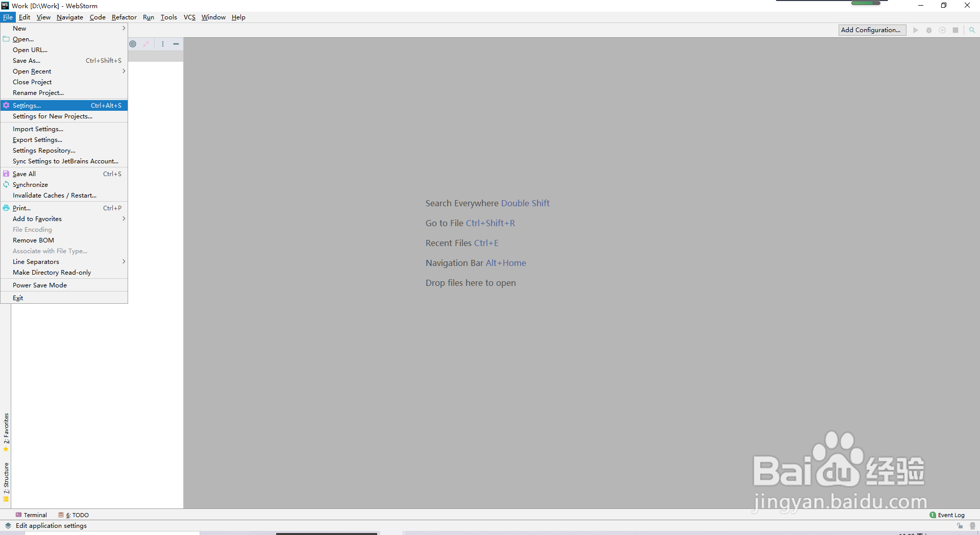Click the printer icon beside Print...
The width and height of the screenshot is (980, 535).
(x=6, y=208)
